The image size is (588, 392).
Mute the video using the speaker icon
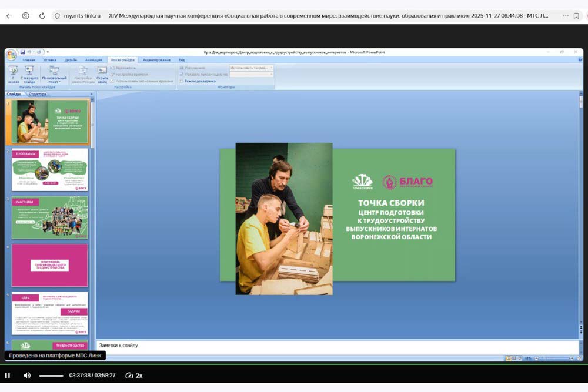coord(27,376)
